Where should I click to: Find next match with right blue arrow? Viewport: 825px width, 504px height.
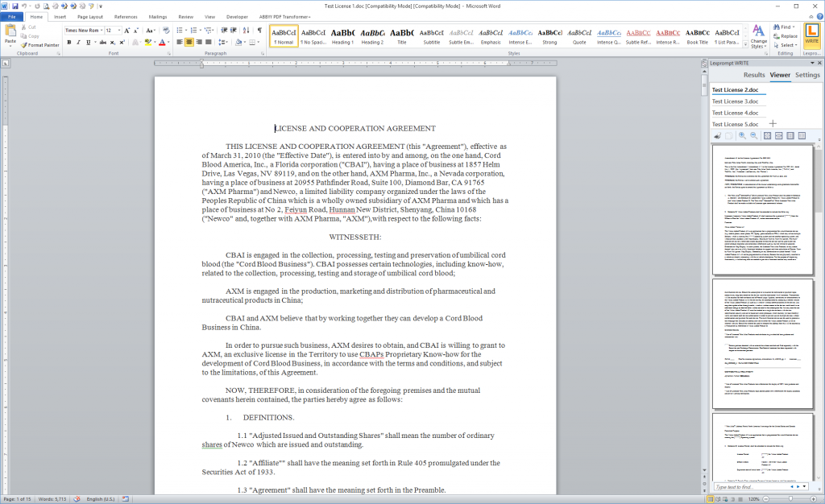(x=798, y=486)
